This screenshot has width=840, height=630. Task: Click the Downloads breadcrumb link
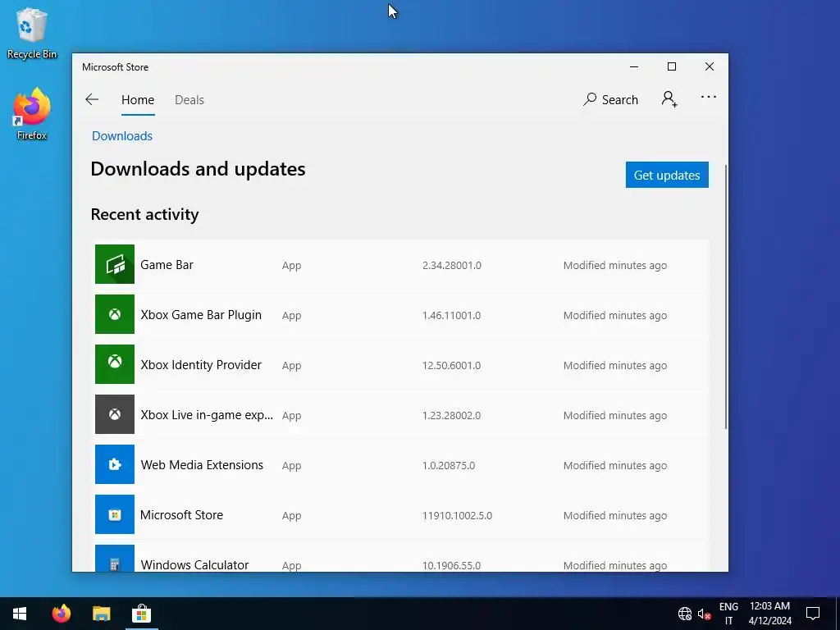[x=122, y=136]
